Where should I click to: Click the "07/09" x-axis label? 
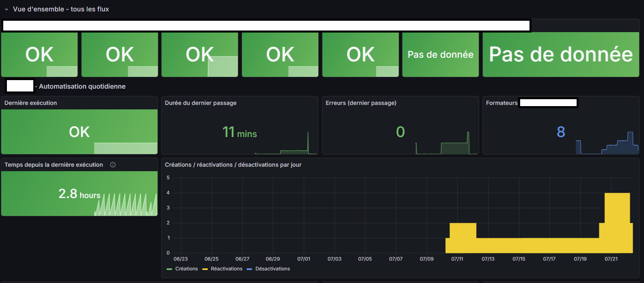tap(426, 259)
